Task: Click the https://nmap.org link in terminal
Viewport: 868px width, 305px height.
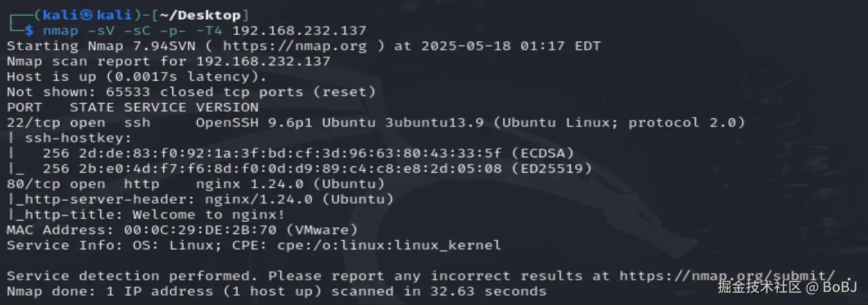Action: [x=294, y=46]
